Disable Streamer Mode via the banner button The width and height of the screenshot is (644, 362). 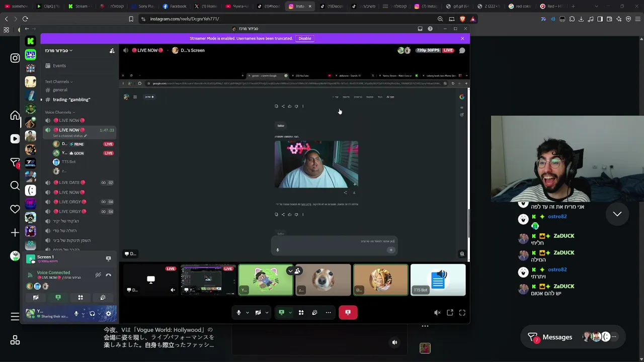click(305, 38)
